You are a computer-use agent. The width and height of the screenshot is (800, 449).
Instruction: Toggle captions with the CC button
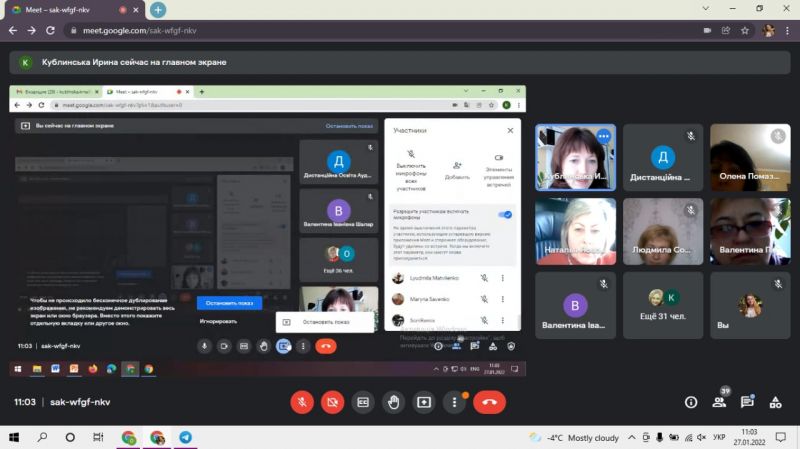(363, 402)
